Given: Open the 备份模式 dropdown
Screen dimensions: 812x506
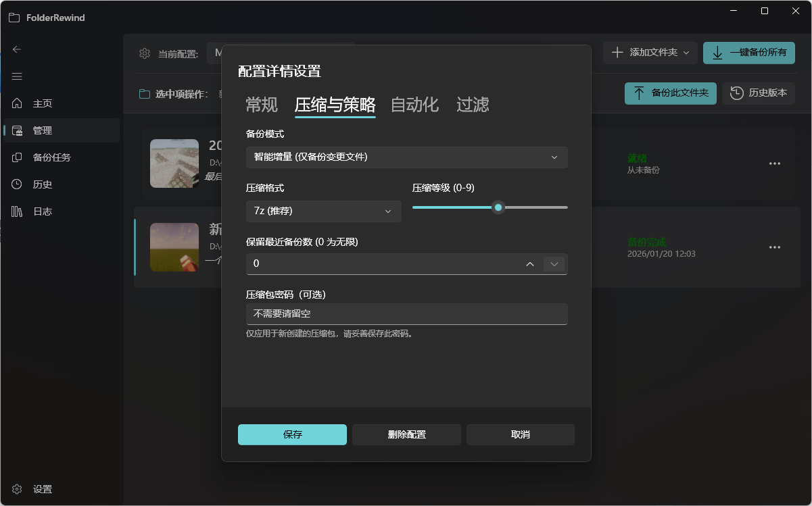Looking at the screenshot, I should tap(406, 157).
